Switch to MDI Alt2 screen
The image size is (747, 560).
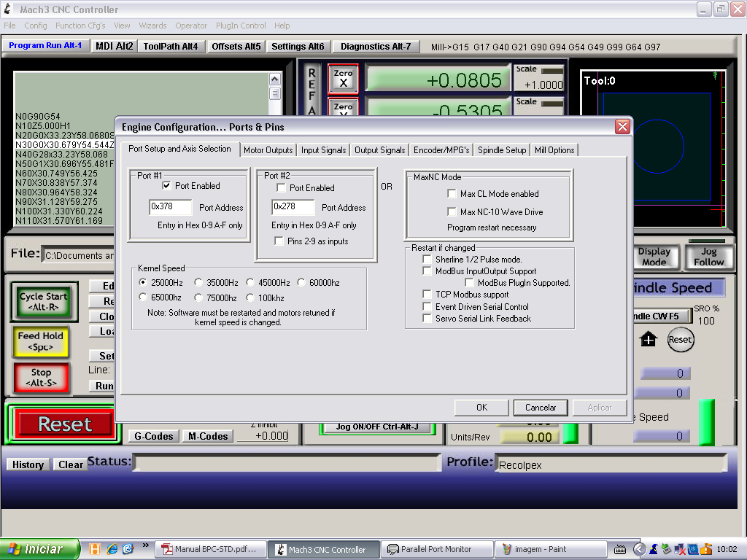pyautogui.click(x=115, y=46)
